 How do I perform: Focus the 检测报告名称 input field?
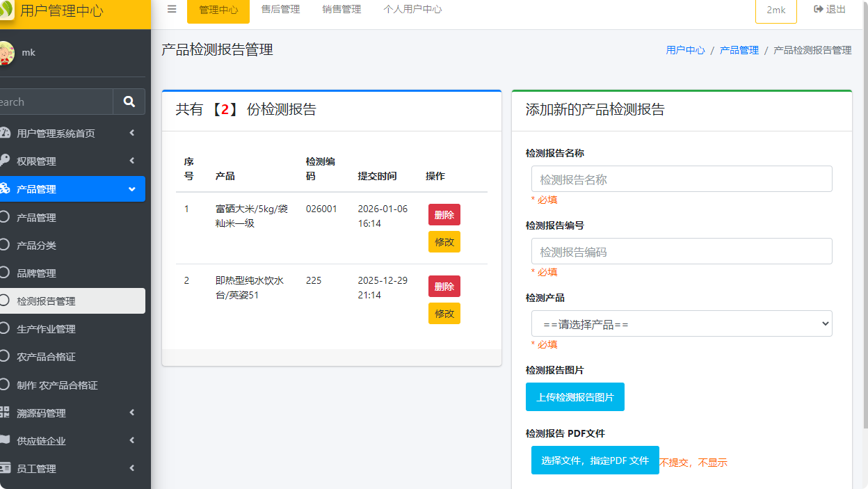[x=682, y=179]
